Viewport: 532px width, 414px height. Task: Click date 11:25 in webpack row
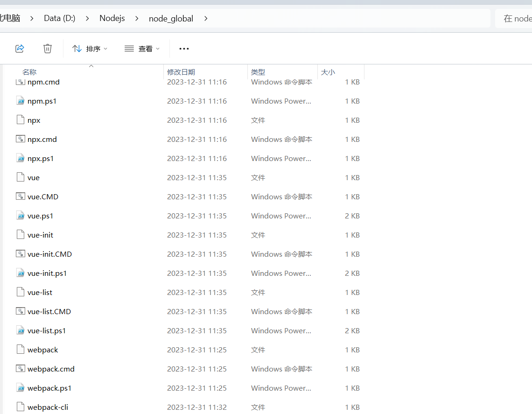[197, 350]
